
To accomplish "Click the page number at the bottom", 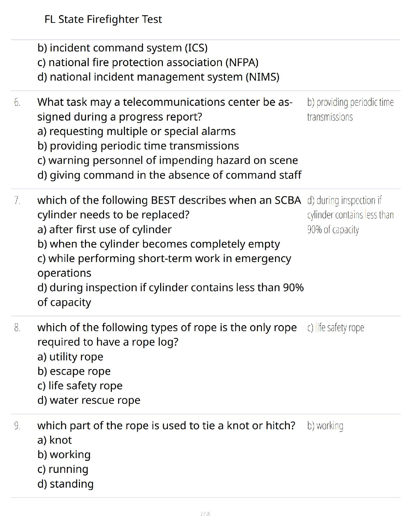I will 205,514.
